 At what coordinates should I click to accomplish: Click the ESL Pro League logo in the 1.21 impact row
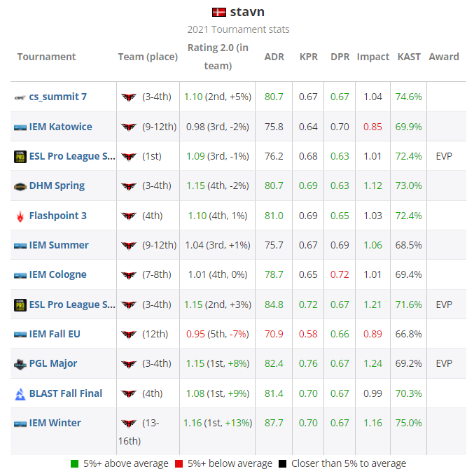[x=20, y=305]
